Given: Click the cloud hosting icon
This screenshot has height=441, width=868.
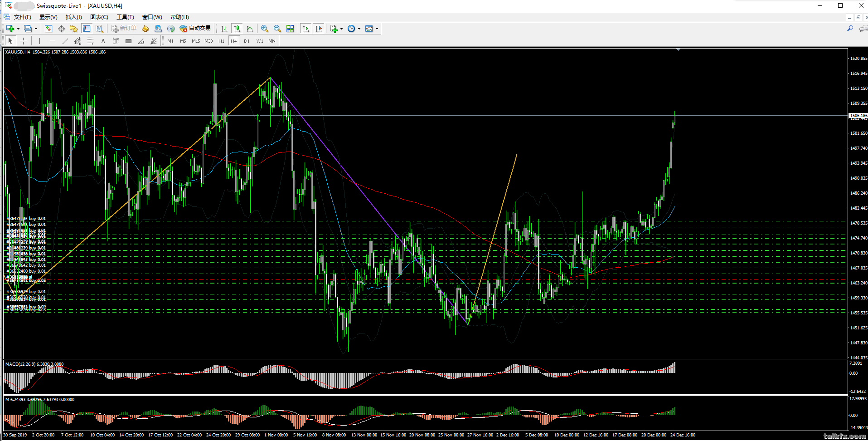Looking at the screenshot, I should (158, 29).
